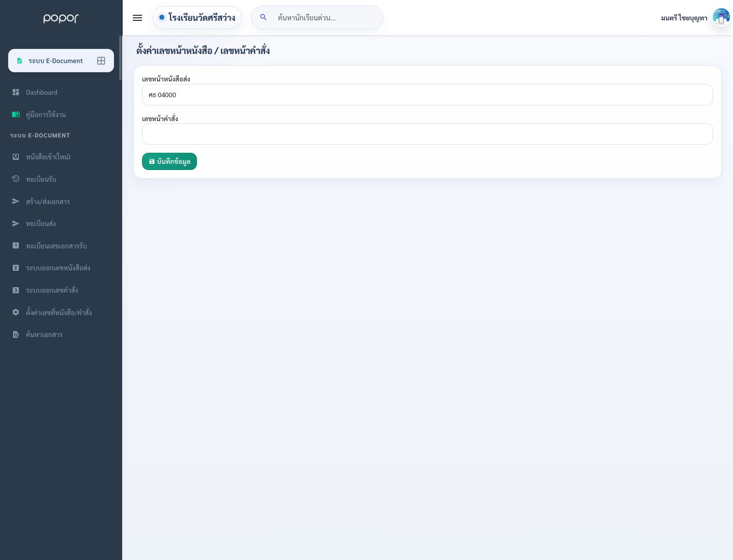Click the ทะเบียนรับ history icon
The width and height of the screenshot is (733, 560).
[x=16, y=179]
